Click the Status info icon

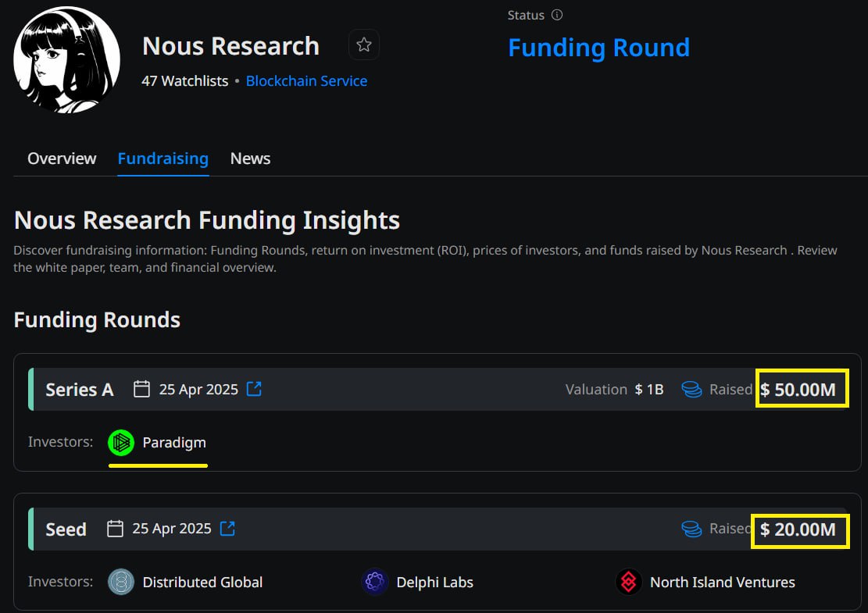[x=557, y=15]
